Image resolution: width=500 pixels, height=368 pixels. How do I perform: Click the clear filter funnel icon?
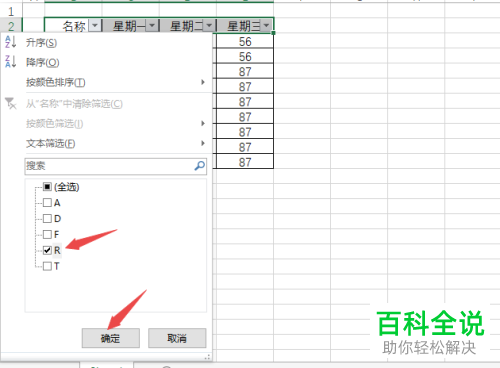pyautogui.click(x=10, y=103)
